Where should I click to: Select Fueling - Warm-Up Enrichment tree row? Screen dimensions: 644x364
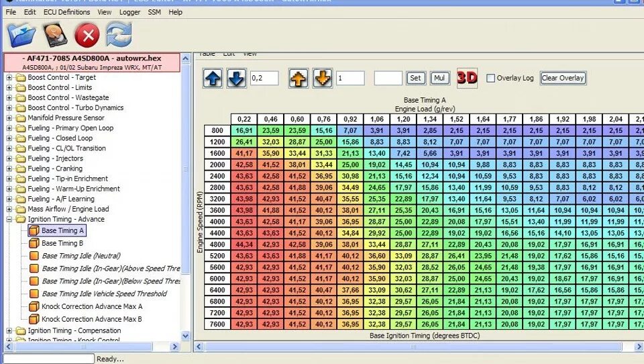[74, 189]
